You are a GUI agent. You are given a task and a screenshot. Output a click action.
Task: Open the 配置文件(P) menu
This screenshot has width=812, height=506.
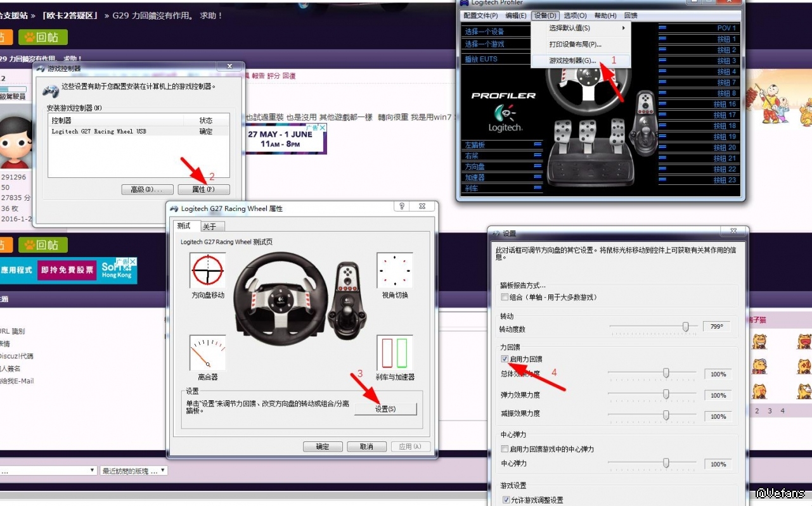[x=480, y=15]
